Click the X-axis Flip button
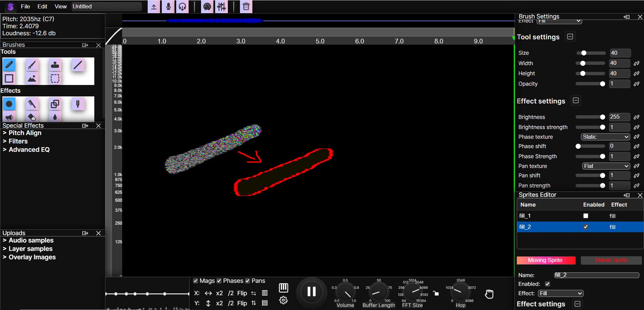644x310 pixels. point(242,293)
